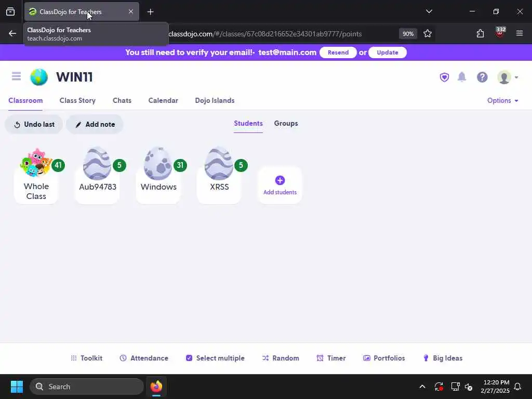Open the Toolkit in bottom bar
Screen dimensions: 532x399
point(86,358)
